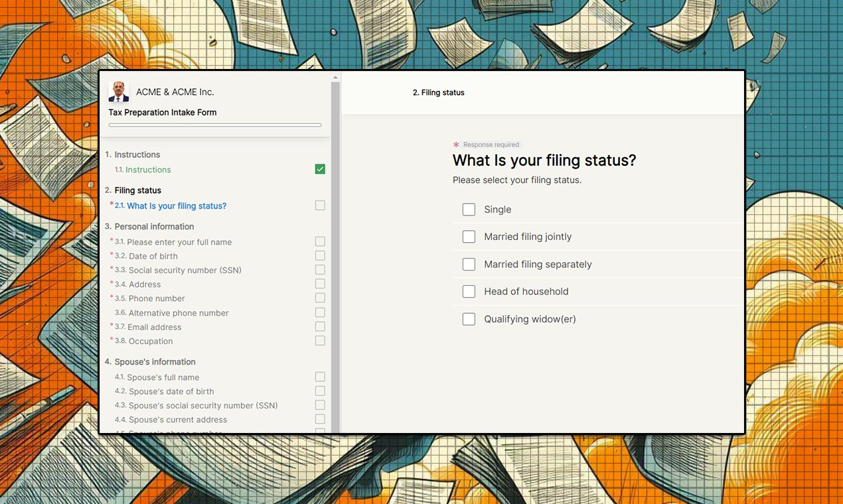Jump to 3.2 Date of birth
Screen dimensions: 843x504
click(146, 256)
